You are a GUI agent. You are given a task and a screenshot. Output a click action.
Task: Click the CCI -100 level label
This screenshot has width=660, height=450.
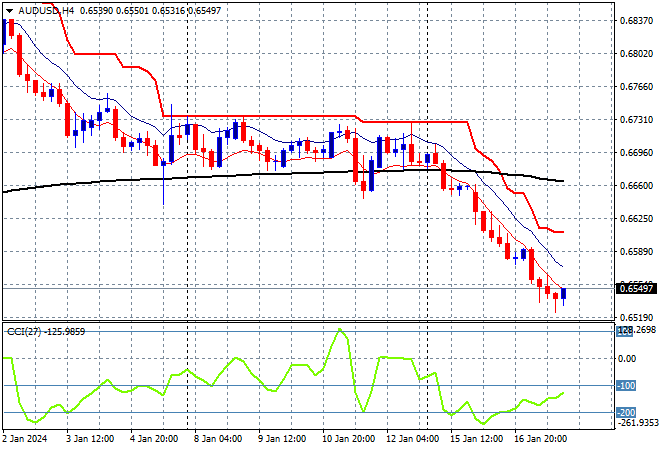(626, 386)
